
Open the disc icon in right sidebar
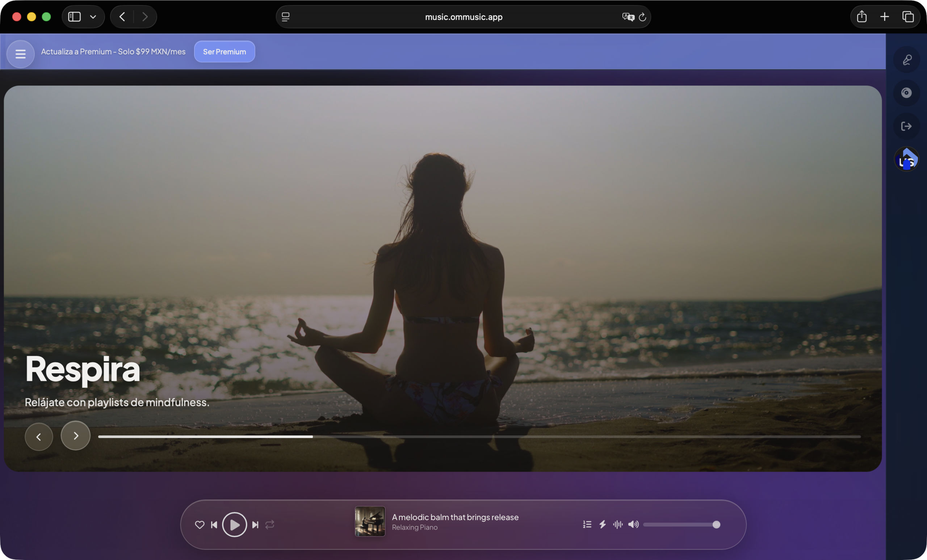906,93
